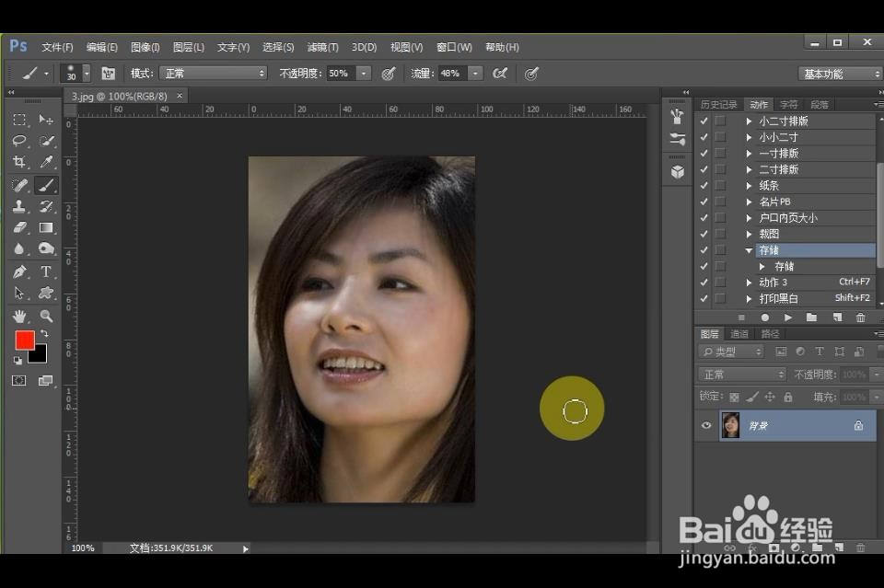884x588 pixels.
Task: Select the Blur tool
Action: [x=19, y=249]
